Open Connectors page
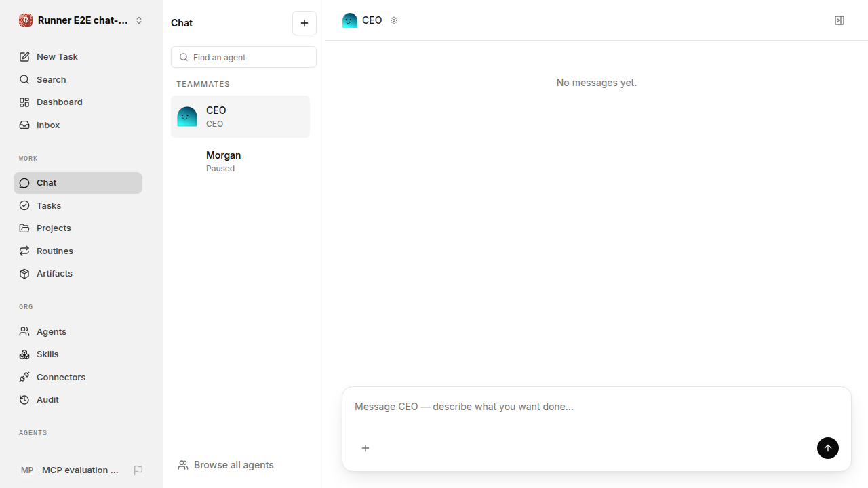Image resolution: width=868 pixels, height=488 pixels. click(78, 377)
